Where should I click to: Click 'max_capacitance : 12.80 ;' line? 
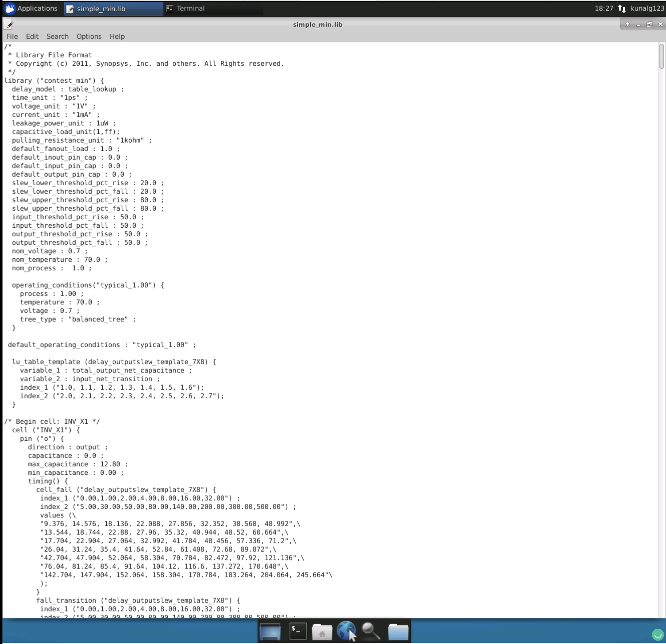[x=78, y=464]
